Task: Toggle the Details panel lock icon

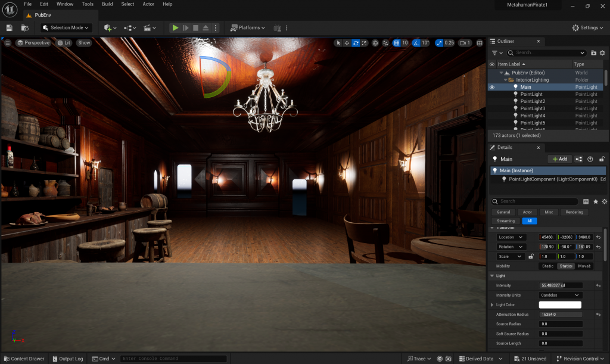Action: pyautogui.click(x=602, y=159)
